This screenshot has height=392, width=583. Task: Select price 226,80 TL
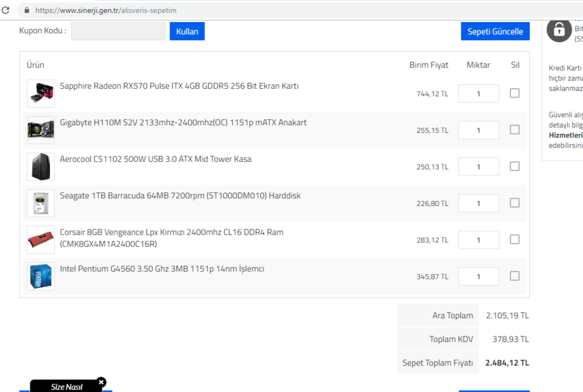[x=433, y=203]
